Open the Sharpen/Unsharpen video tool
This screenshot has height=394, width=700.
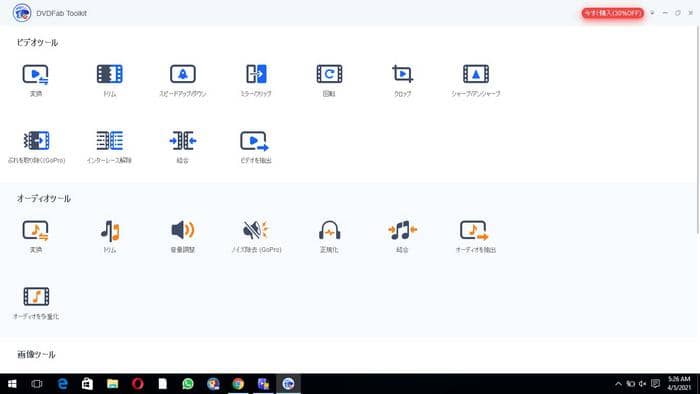tap(476, 80)
